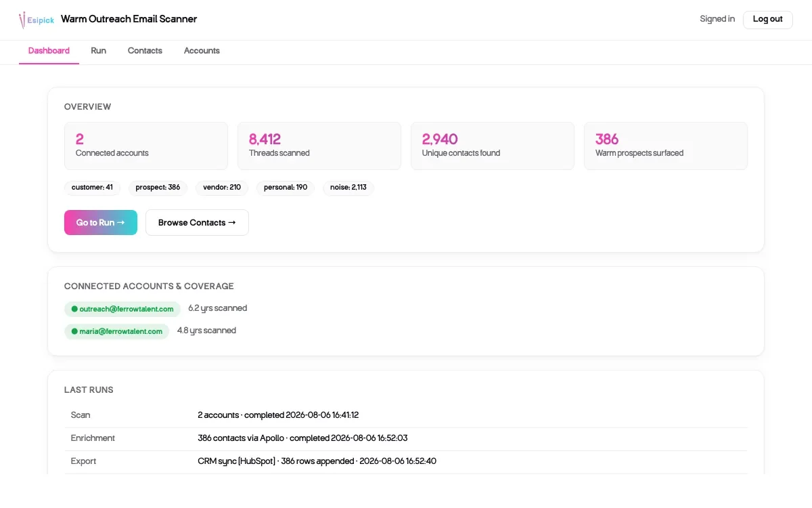Screen dimensions: 812x508
Task: Click "2 accounts · completed 2026-08-06 16:41:12"
Action: click(x=278, y=415)
